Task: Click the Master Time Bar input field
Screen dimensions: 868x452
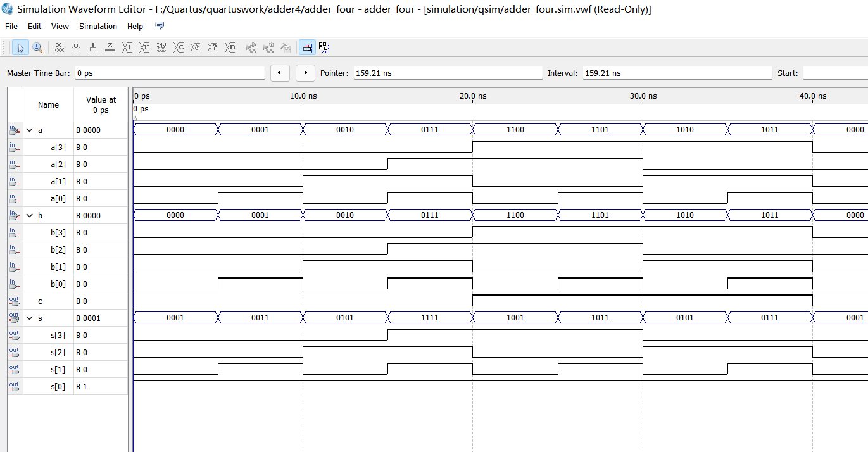Action: 169,73
